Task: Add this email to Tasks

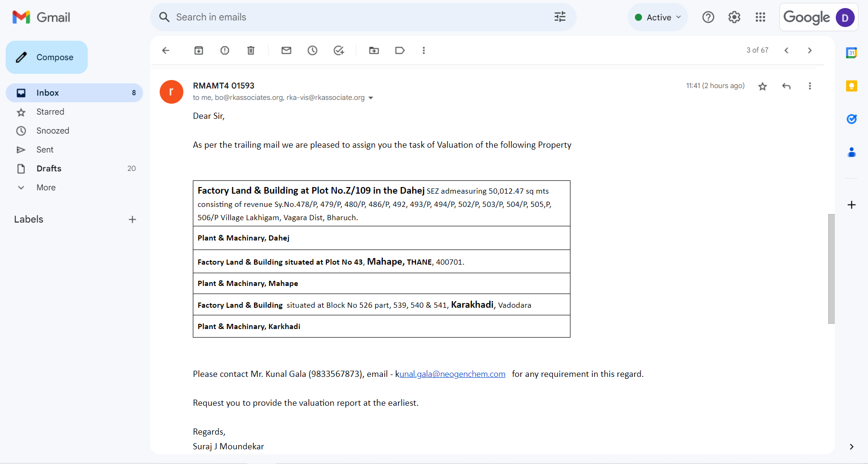Action: coord(339,50)
